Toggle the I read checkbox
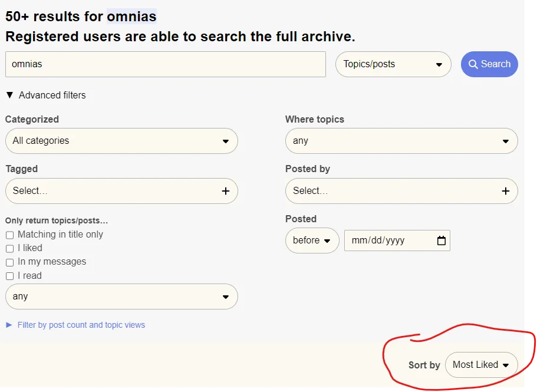This screenshot has height=392, width=537. point(9,276)
